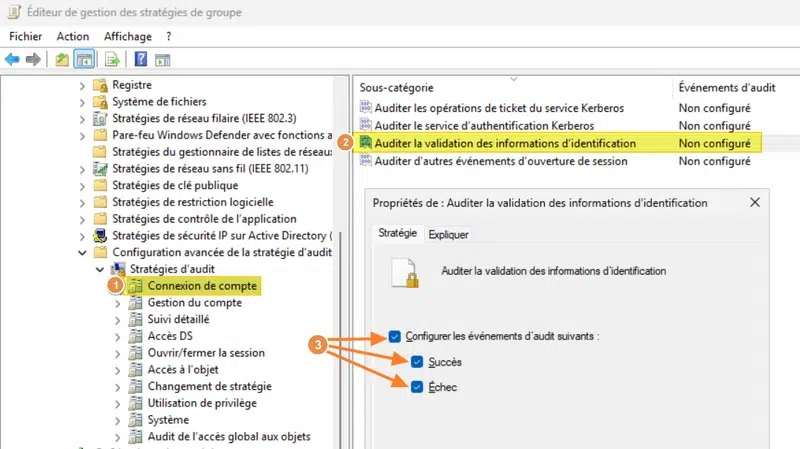The height and width of the screenshot is (449, 800).
Task: Open the Fichier menu
Action: click(x=26, y=36)
